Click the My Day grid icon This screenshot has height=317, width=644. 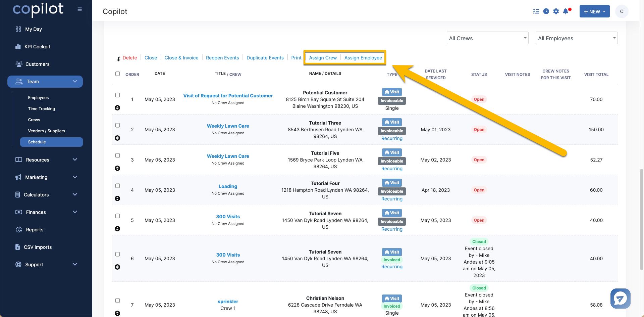pos(18,29)
